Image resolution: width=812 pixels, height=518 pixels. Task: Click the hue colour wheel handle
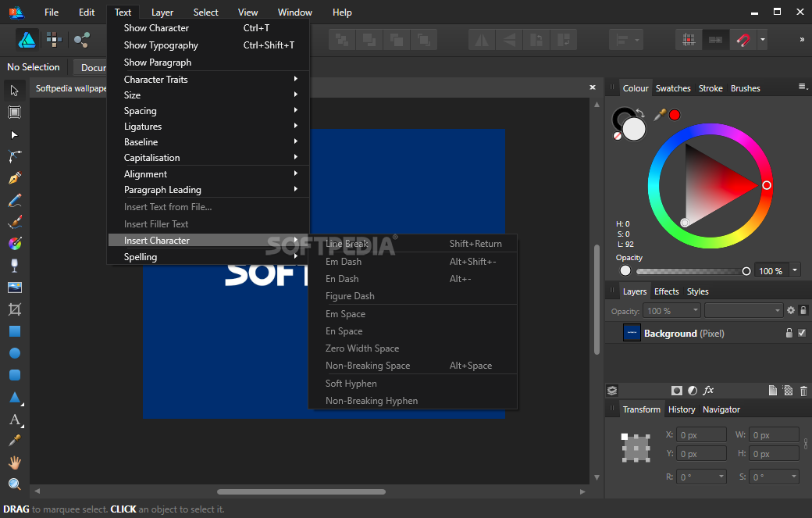[767, 185]
